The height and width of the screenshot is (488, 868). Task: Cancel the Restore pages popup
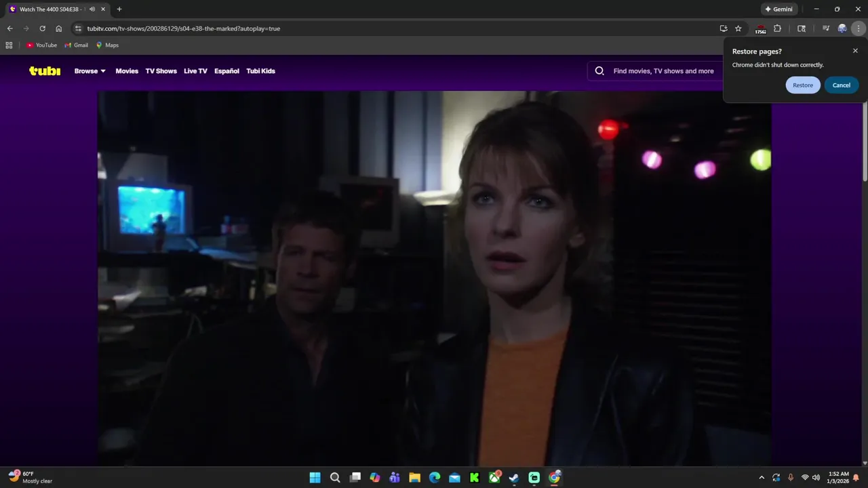click(x=842, y=85)
